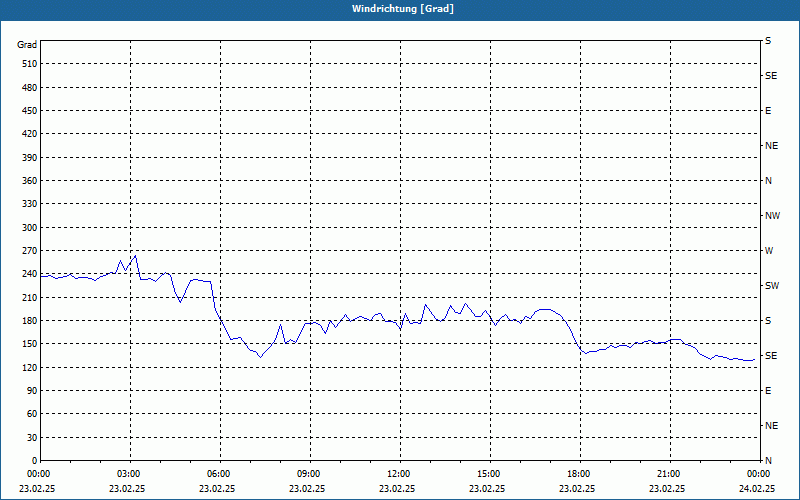This screenshot has height=500, width=800.
Task: Click the 210 degree axis value
Action: point(30,297)
